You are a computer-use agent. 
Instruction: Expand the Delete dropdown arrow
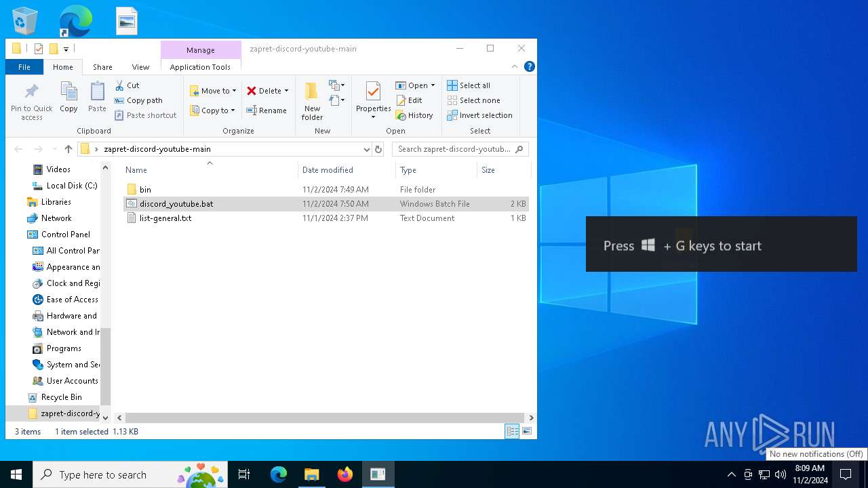[x=286, y=91]
